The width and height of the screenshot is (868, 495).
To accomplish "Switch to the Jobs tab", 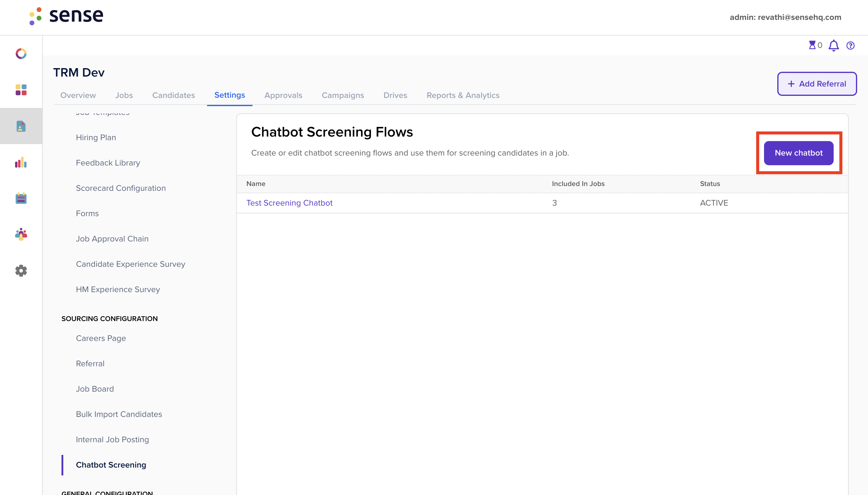I will [124, 95].
